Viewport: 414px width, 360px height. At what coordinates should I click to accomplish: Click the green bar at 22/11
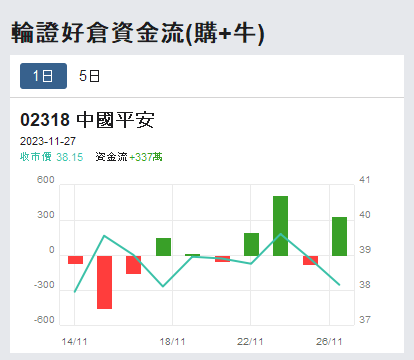click(251, 244)
